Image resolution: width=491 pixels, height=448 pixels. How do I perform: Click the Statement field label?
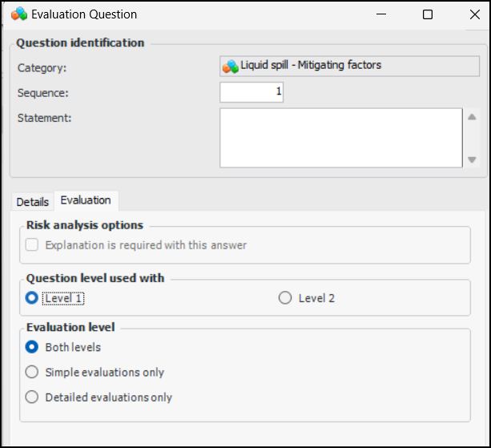[45, 118]
